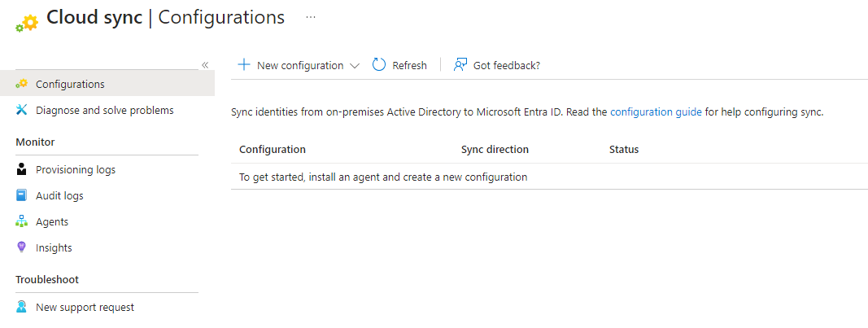Viewport: 868px width, 328px height.
Task: Open the Provisioning logs menu item
Action: coord(76,170)
